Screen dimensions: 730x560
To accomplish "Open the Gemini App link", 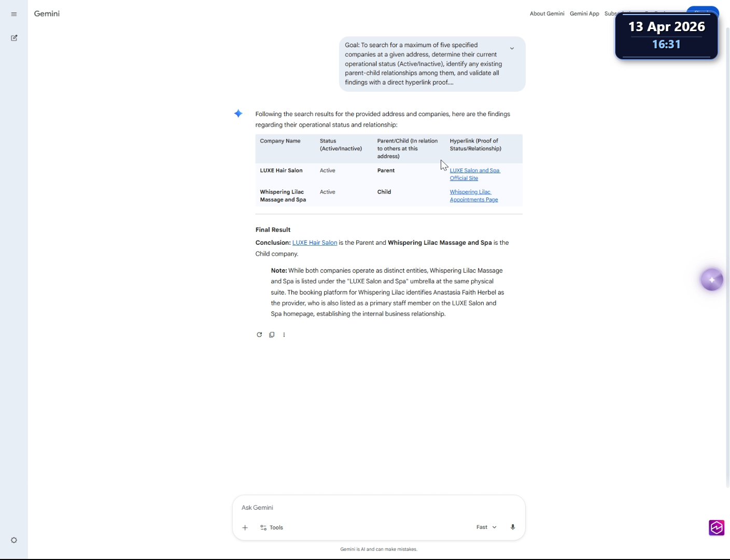I will 584,13.
